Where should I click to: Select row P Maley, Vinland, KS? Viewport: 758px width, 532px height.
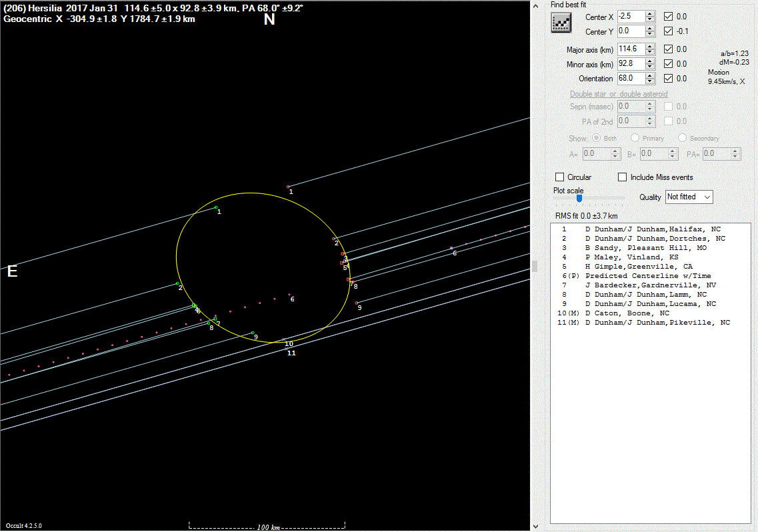point(650,257)
